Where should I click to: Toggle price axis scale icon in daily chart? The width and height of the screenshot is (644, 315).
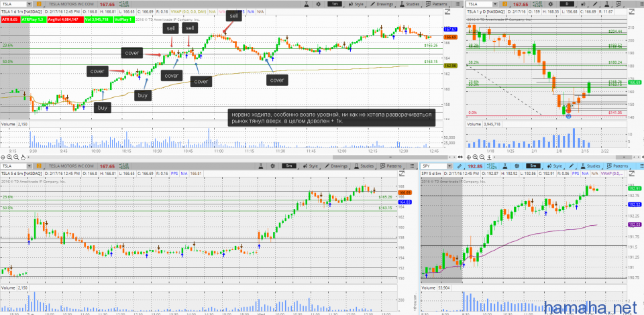coord(632,11)
